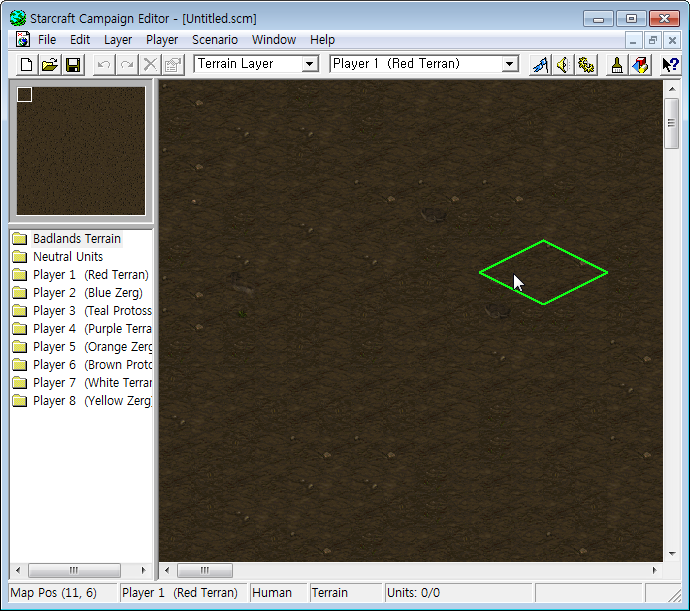
Task: Click the document icon beside File menu
Action: pyautogui.click(x=23, y=40)
